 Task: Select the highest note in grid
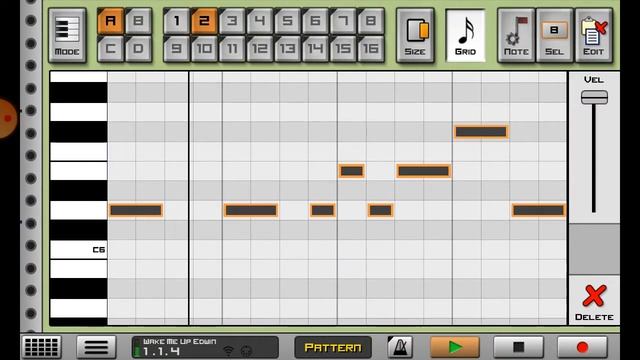coord(481,132)
